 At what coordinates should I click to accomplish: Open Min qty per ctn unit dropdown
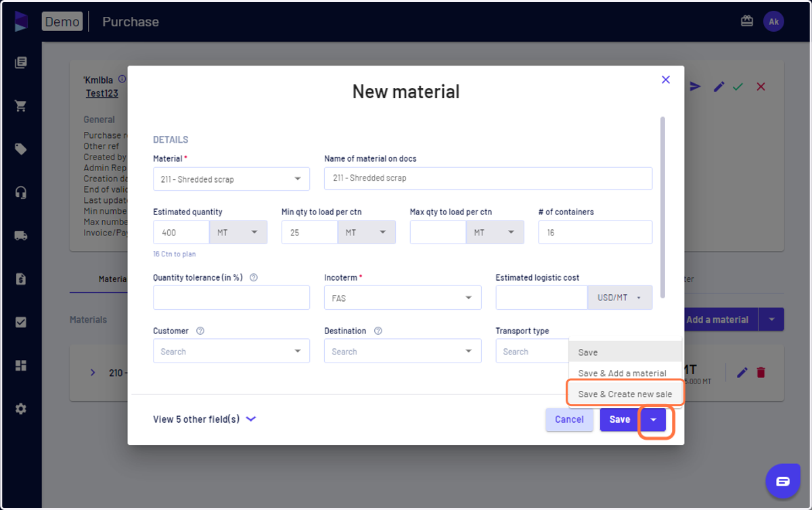[367, 233]
